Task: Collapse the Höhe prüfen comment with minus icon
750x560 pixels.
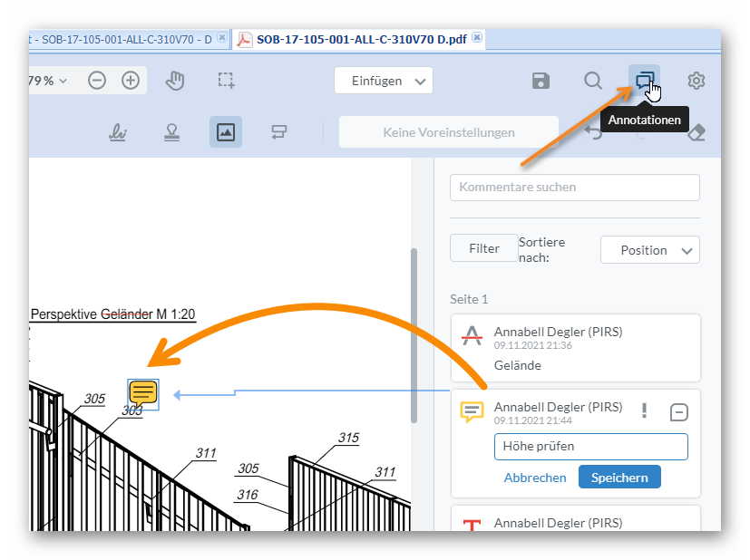Action: click(x=678, y=412)
